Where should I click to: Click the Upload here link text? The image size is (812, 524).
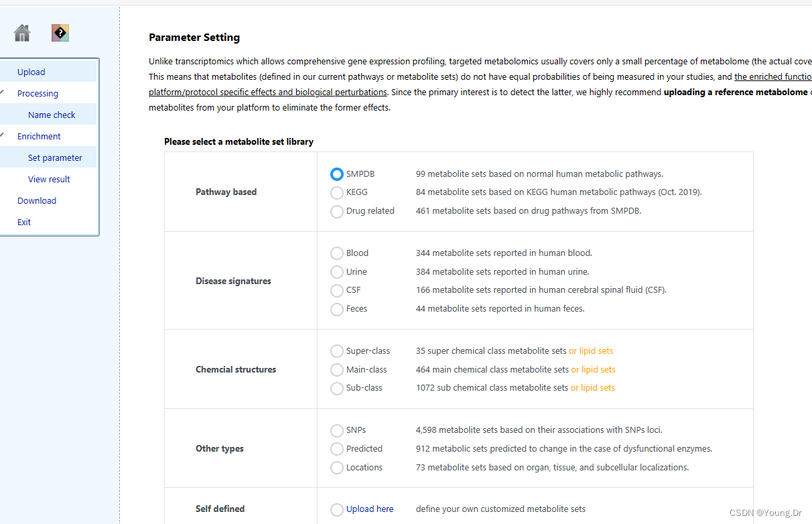pos(370,509)
